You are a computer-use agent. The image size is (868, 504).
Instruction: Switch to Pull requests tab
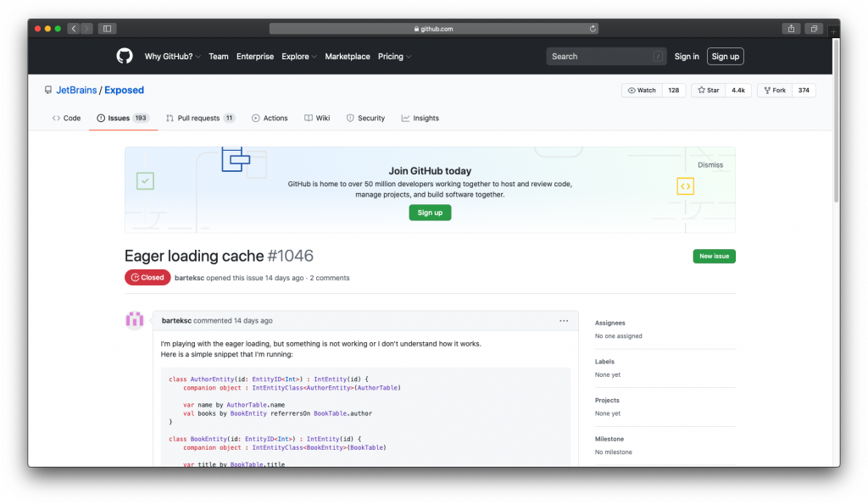pos(200,118)
